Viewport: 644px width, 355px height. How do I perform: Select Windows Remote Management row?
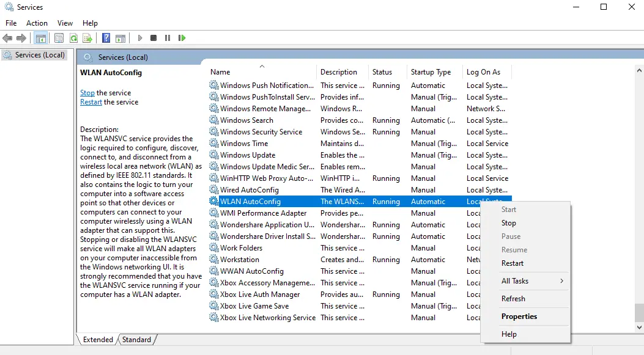(x=360, y=108)
